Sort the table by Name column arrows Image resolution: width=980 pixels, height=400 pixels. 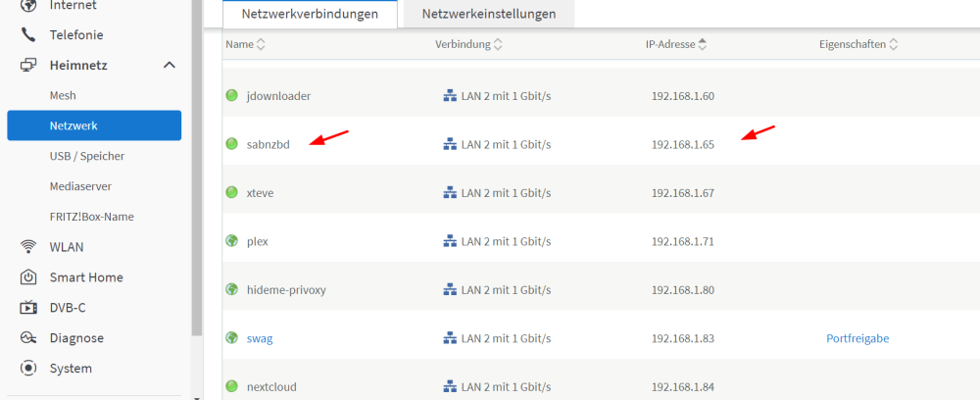coord(262,44)
